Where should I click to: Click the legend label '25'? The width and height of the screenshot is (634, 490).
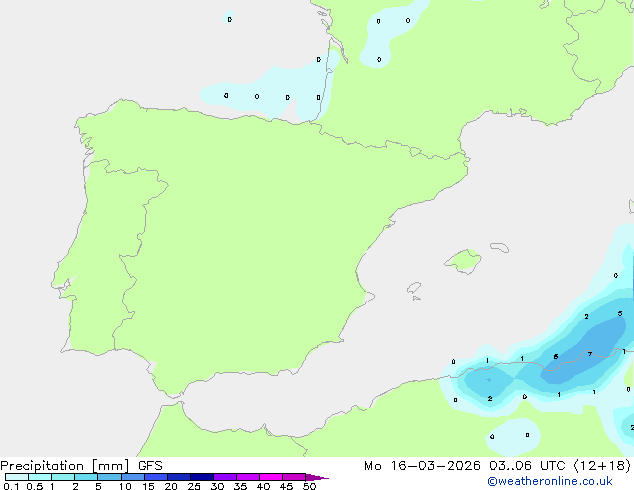194,486
